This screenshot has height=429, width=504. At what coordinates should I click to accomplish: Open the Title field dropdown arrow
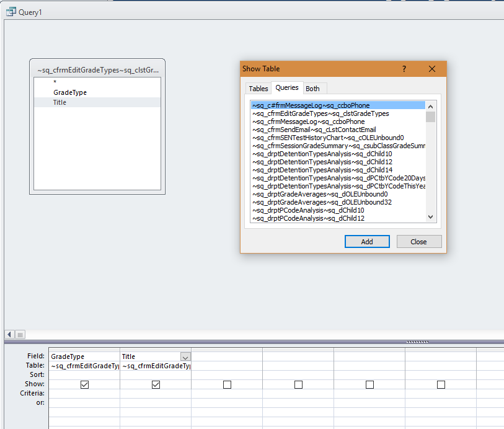tap(185, 356)
